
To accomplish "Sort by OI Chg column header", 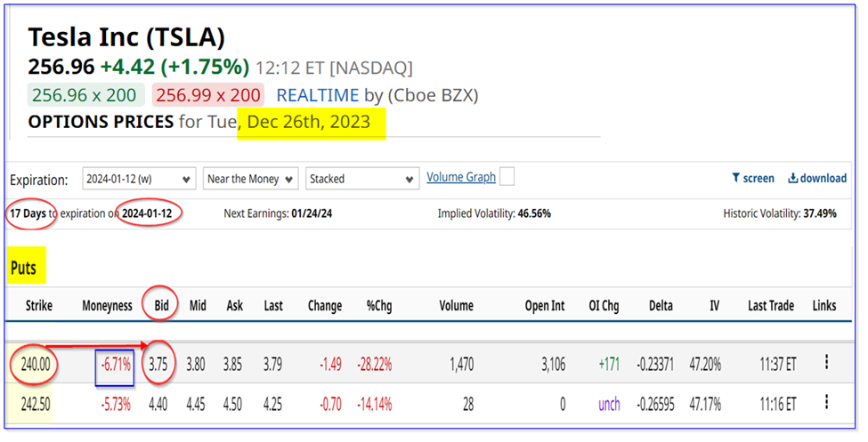I will coord(604,306).
